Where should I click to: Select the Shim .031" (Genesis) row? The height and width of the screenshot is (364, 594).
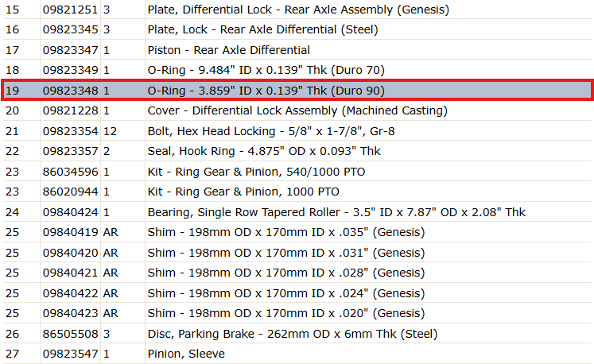coord(297,253)
